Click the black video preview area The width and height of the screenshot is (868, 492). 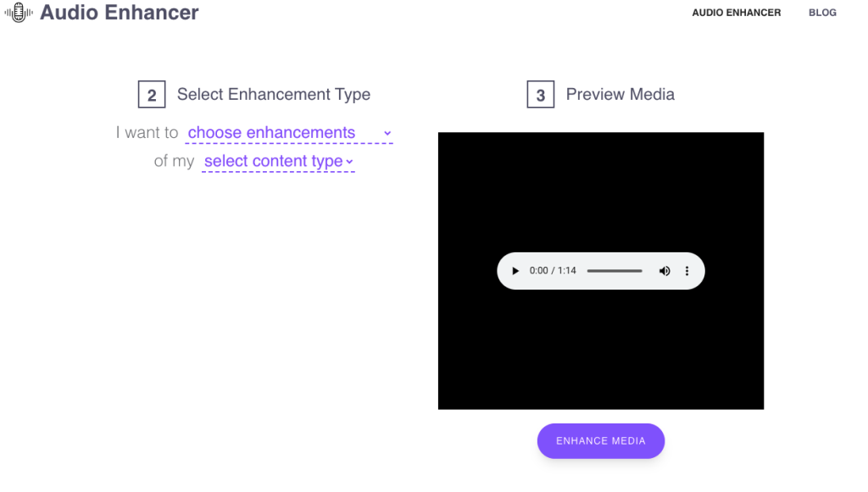pyautogui.click(x=600, y=186)
